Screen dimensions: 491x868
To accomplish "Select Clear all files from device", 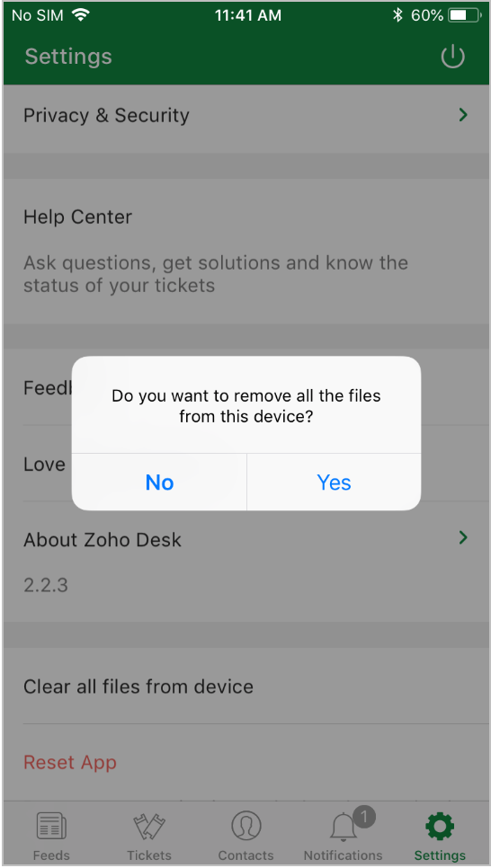I will tap(246, 686).
